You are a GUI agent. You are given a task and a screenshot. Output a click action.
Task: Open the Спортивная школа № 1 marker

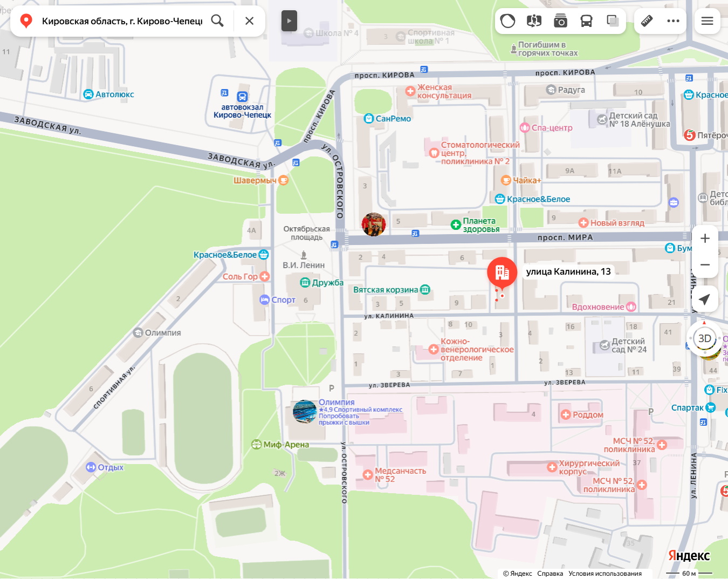401,37
